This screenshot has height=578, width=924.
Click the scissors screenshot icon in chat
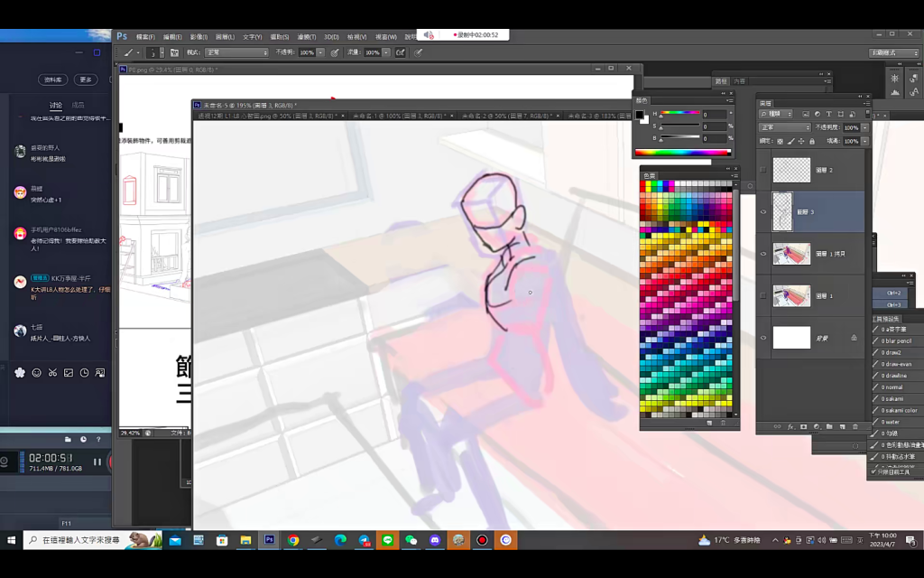click(52, 372)
